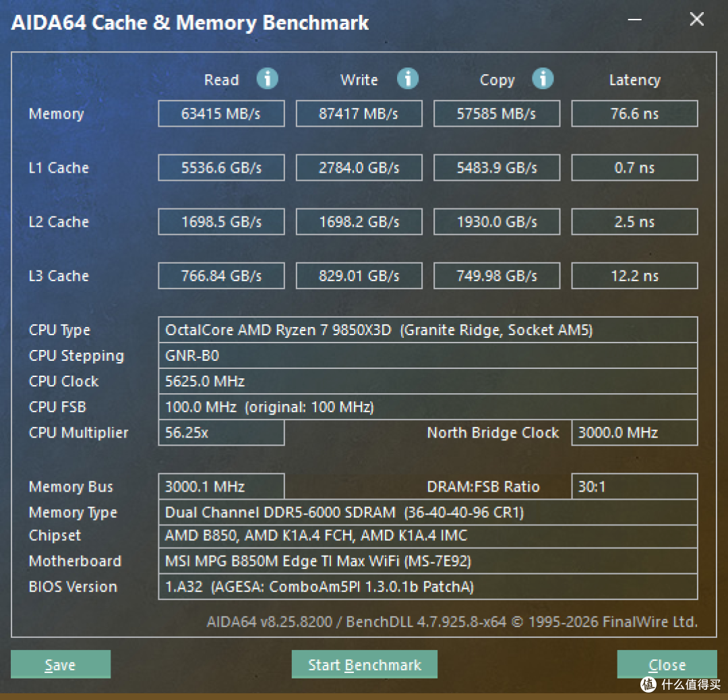Select Memory read value 63415 MB/s

coord(221,113)
